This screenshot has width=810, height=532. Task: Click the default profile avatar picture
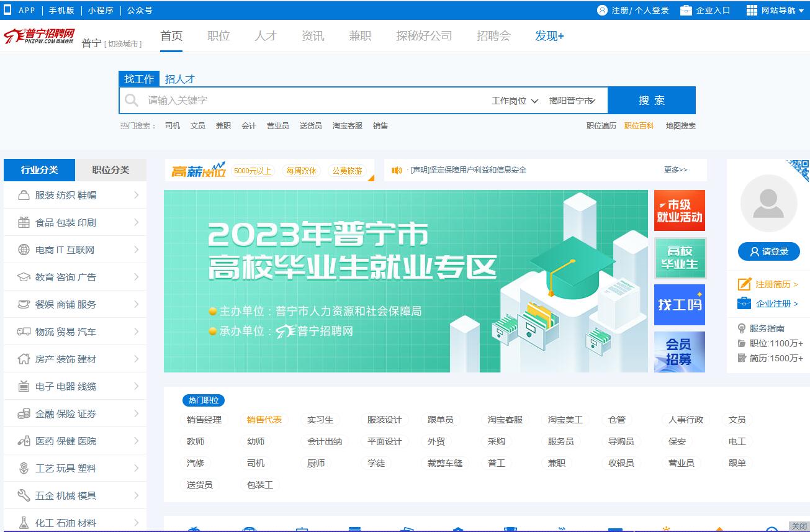click(768, 203)
